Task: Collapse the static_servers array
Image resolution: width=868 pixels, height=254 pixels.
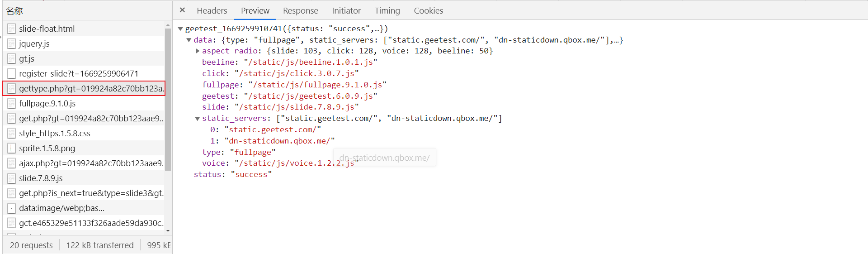Action: (198, 119)
